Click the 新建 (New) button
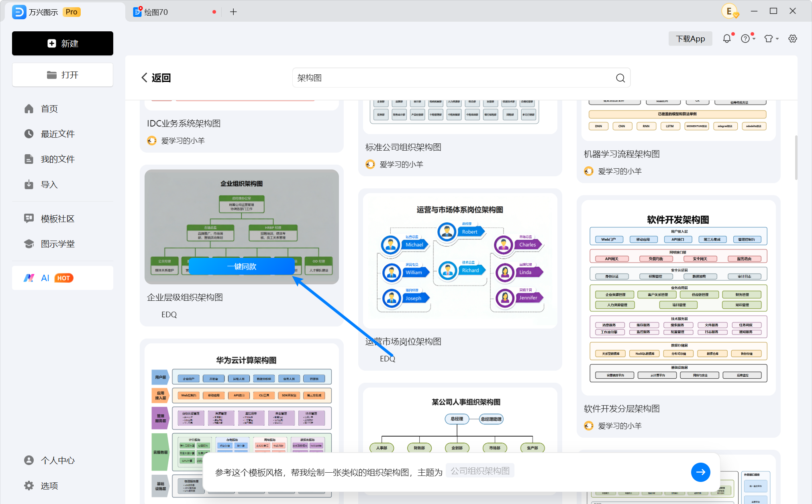Viewport: 812px width, 504px height. (x=63, y=43)
